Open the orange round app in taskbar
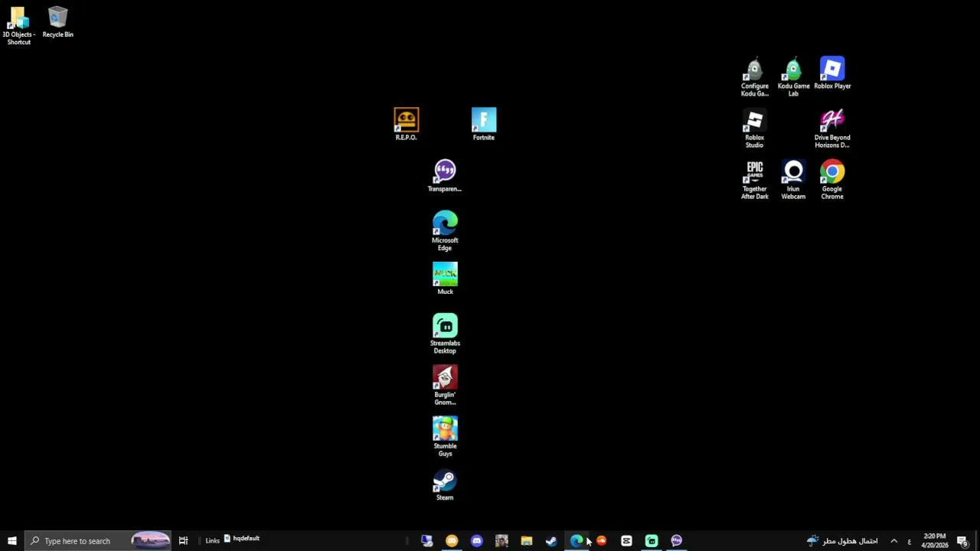Viewport: 980px width, 551px height. pos(452,541)
